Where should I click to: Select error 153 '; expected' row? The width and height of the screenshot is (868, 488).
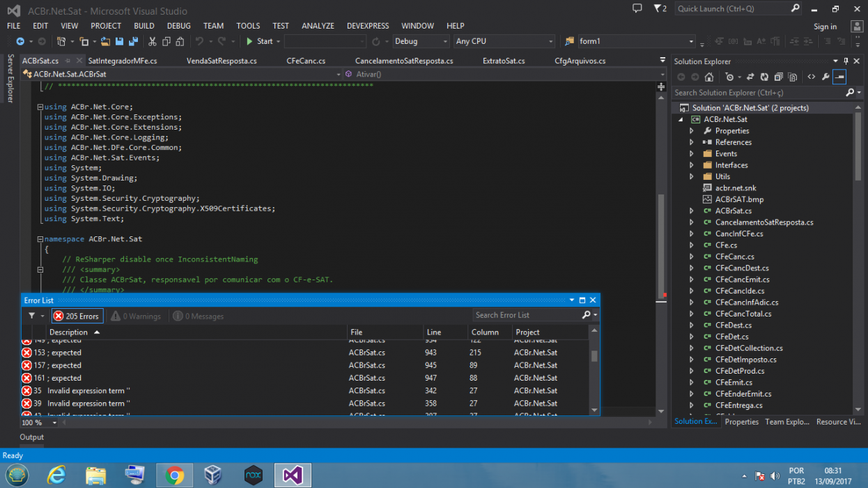(x=305, y=353)
